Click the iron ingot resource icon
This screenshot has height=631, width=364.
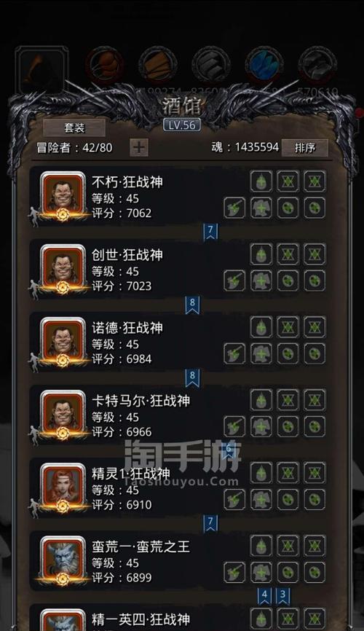pos(211,65)
